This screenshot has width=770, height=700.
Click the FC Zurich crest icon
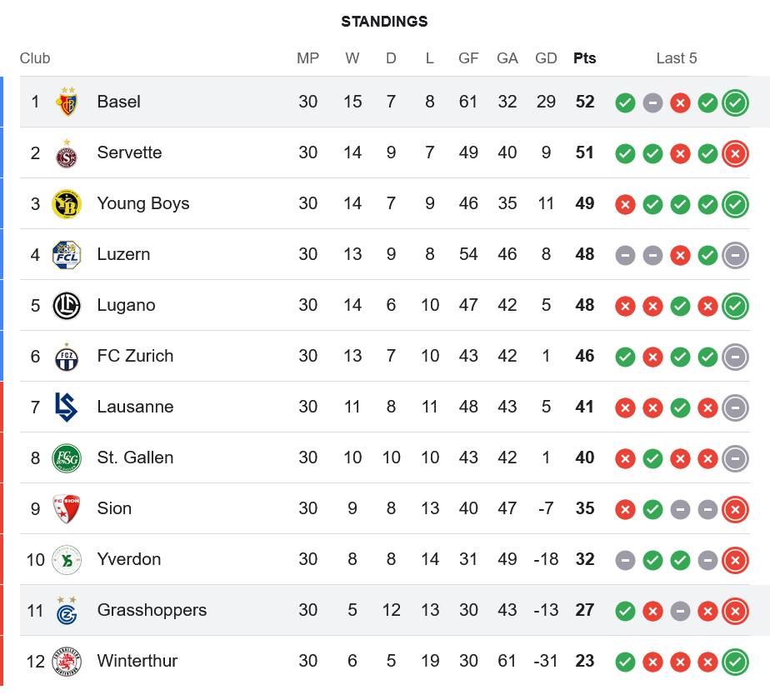[67, 357]
